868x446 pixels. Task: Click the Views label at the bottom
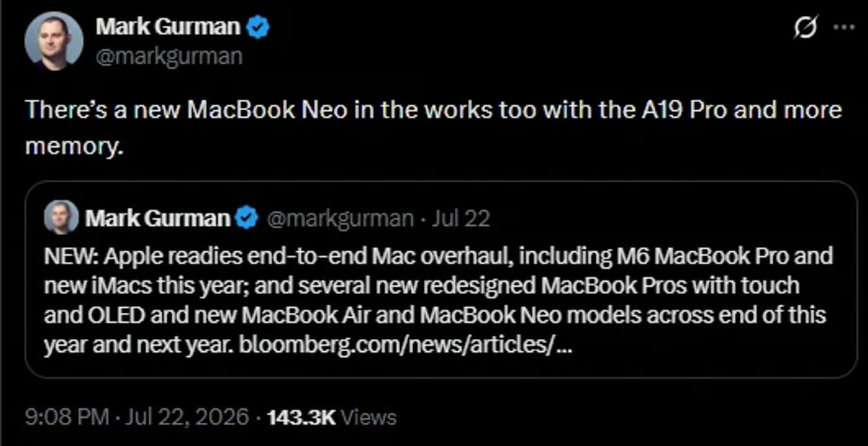pos(368,418)
